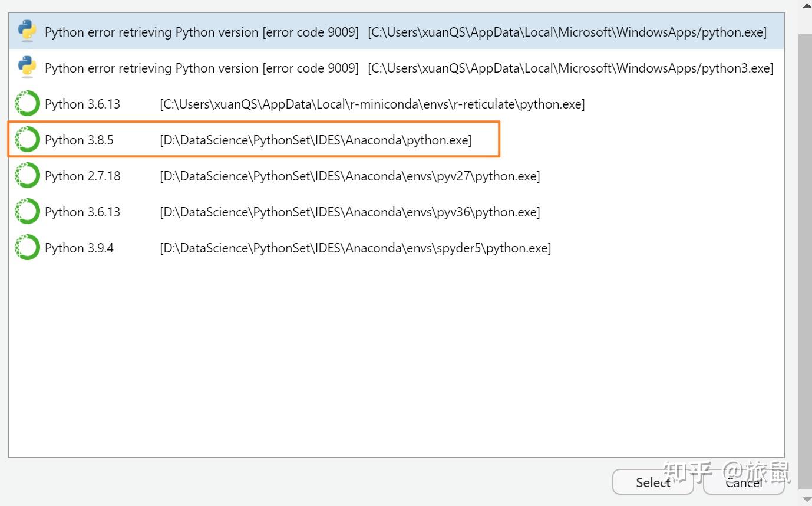Select the Python 3.8.5 Anaconda interpreter

pyautogui.click(x=253, y=140)
